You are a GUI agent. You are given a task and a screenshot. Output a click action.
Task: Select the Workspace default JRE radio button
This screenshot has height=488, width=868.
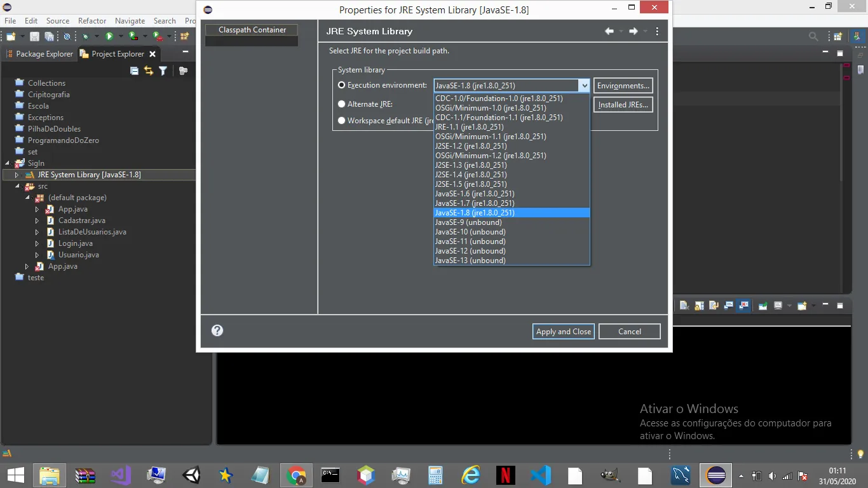342,121
